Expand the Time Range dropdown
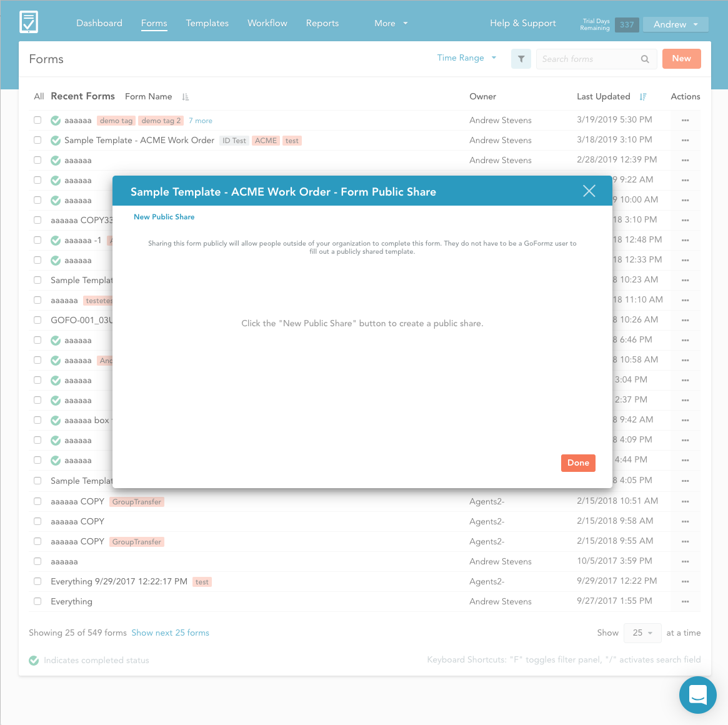728x725 pixels. tap(467, 58)
